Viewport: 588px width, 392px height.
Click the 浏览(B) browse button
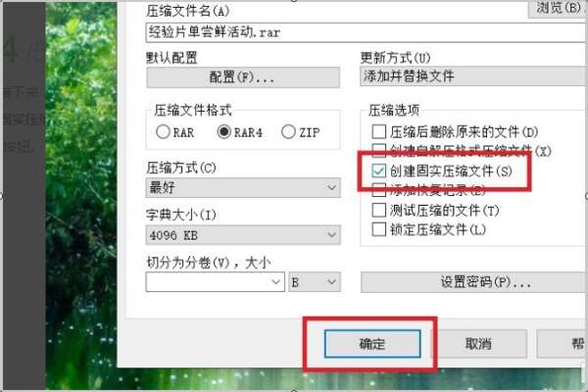pyautogui.click(x=558, y=8)
